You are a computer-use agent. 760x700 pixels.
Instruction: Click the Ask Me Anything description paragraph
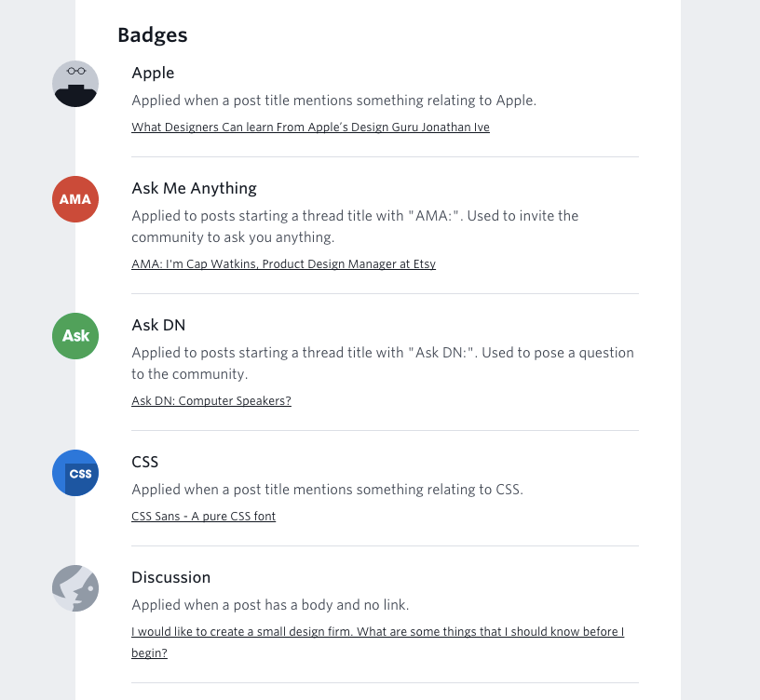[x=355, y=226]
